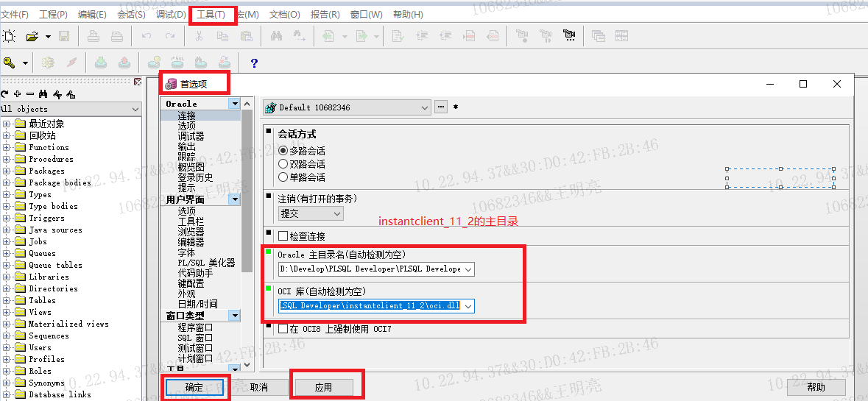Click the Save floppy disk icon

[63, 37]
